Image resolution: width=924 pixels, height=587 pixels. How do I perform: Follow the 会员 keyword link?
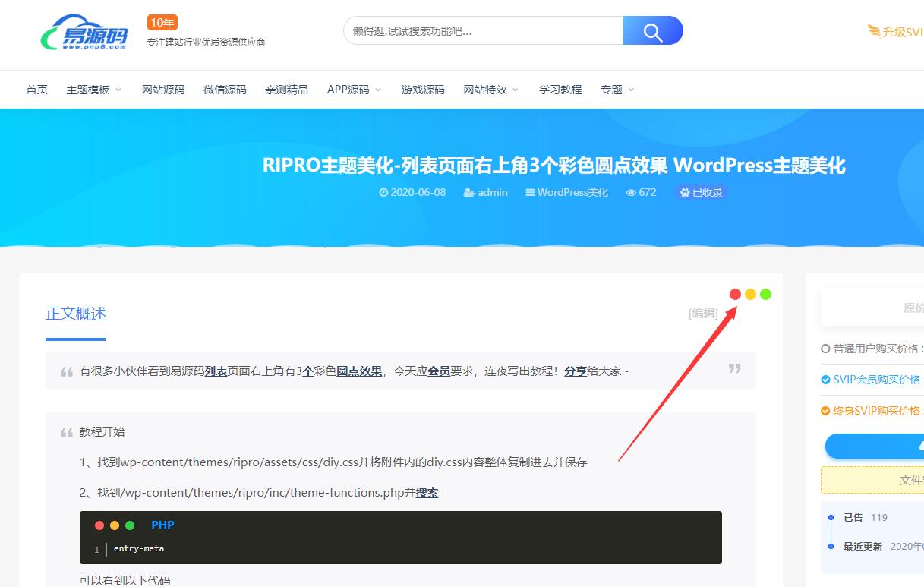pyautogui.click(x=439, y=371)
